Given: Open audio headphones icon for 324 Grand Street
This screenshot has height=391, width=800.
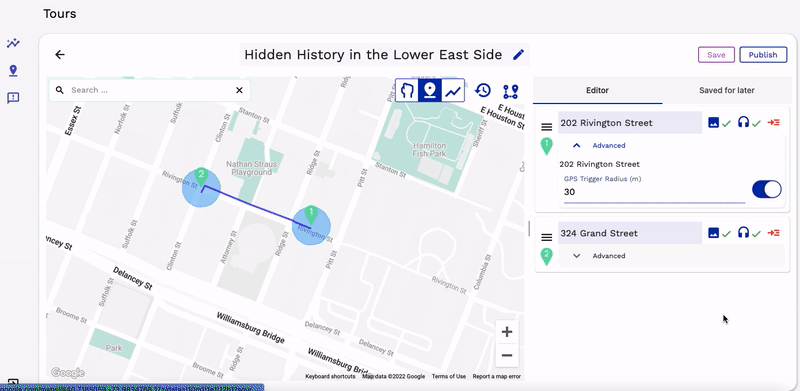Looking at the screenshot, I should [743, 233].
